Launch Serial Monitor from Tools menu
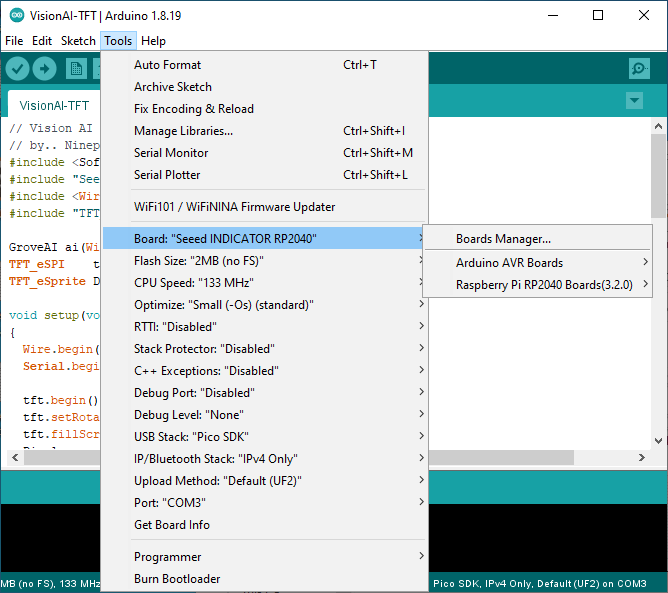The width and height of the screenshot is (668, 593). pos(265,153)
